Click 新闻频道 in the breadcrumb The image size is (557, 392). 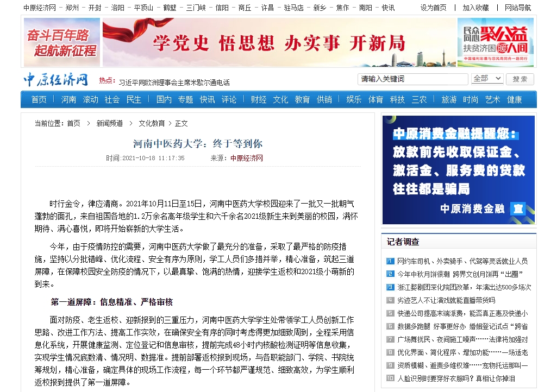point(109,123)
